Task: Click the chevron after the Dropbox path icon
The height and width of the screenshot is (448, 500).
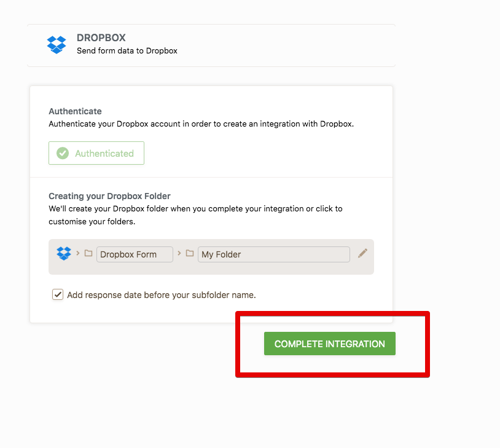Action: point(78,253)
